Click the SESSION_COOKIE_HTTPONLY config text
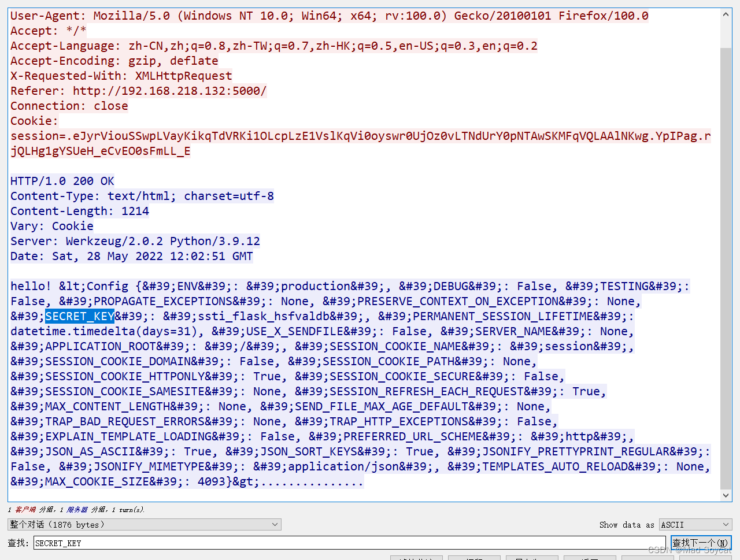The height and width of the screenshot is (560, 740). coord(125,376)
